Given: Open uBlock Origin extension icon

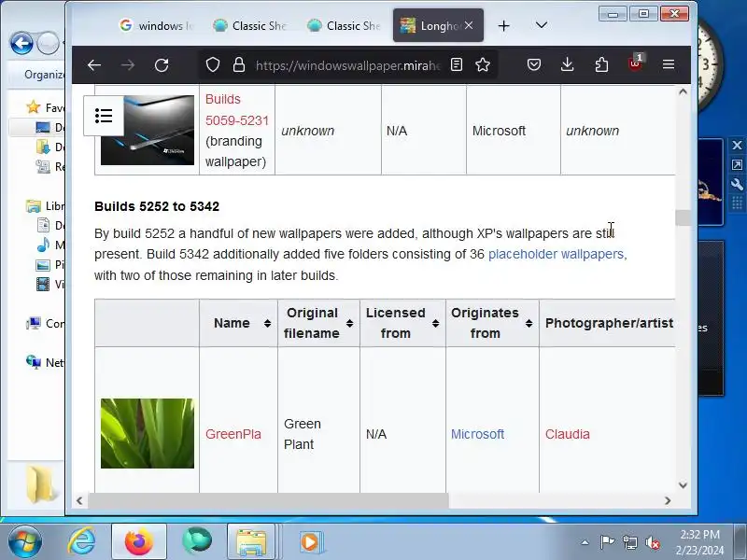Looking at the screenshot, I should [636, 63].
